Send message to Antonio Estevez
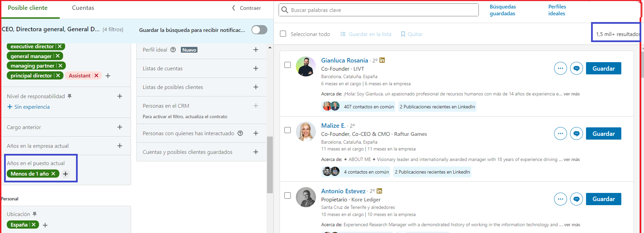This screenshot has width=644, height=233. tap(576, 199)
